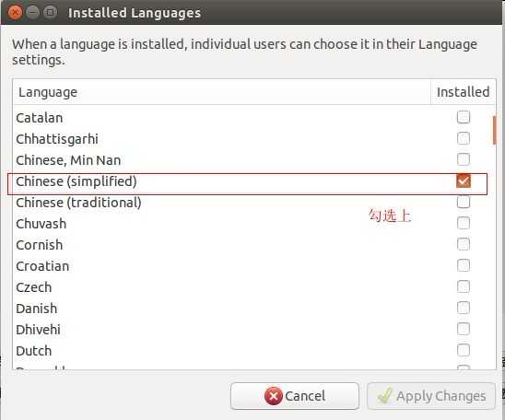Select the Dhivehi row text
The image size is (505, 420).
click(x=39, y=330)
